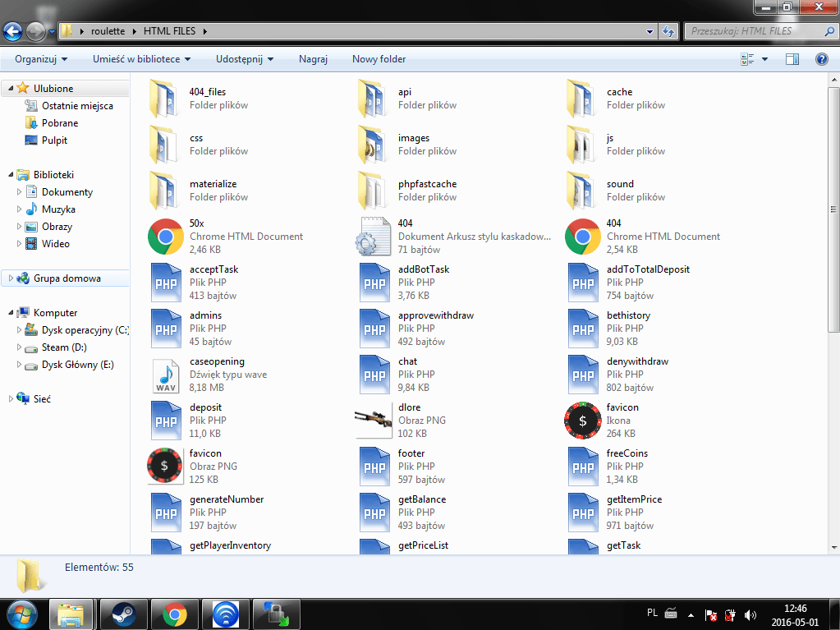This screenshot has height=630, width=840.
Task: Open the Udostępnij menu
Action: 244,59
